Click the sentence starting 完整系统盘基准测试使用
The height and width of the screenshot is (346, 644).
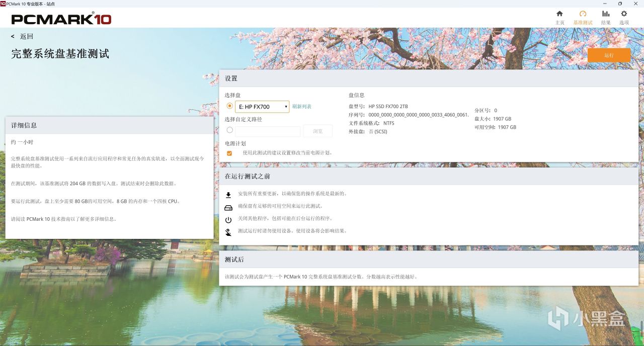click(x=108, y=162)
